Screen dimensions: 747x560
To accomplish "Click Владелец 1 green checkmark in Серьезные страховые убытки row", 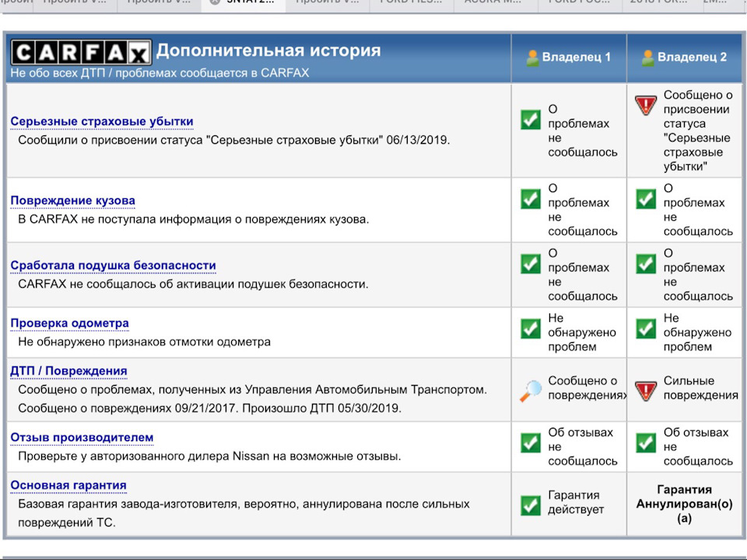I will (530, 120).
